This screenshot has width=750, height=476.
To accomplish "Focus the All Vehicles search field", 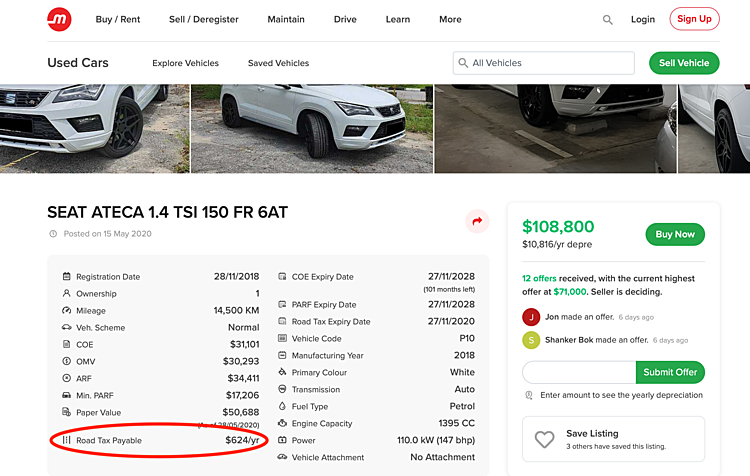I will tap(544, 63).
